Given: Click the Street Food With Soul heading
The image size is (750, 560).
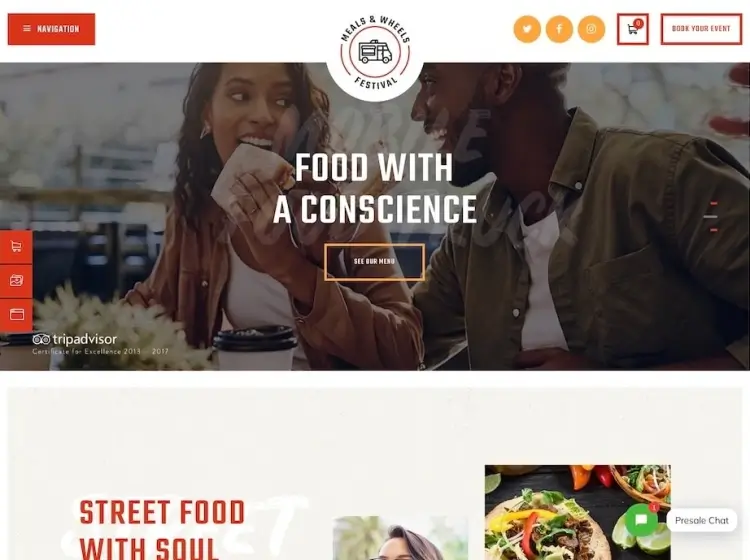Looking at the screenshot, I should (162, 529).
